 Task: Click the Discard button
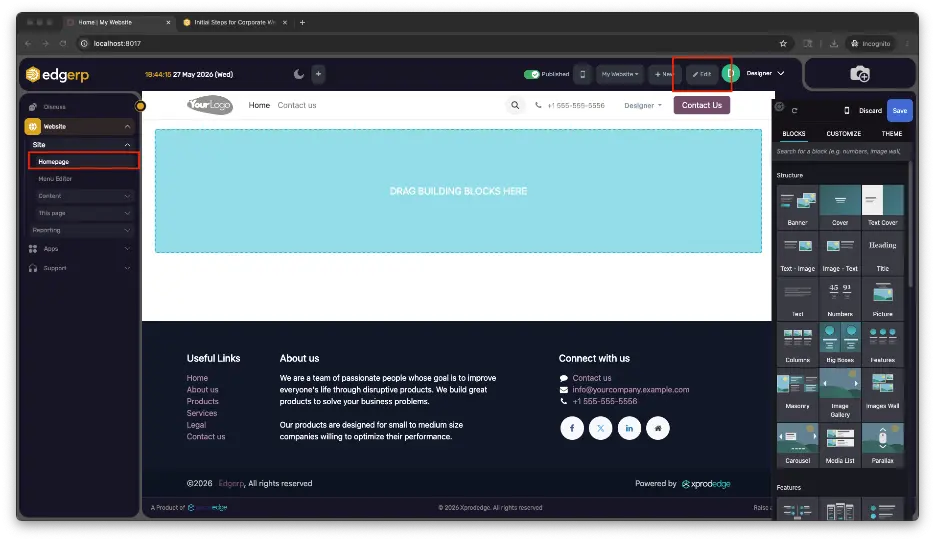(870, 110)
